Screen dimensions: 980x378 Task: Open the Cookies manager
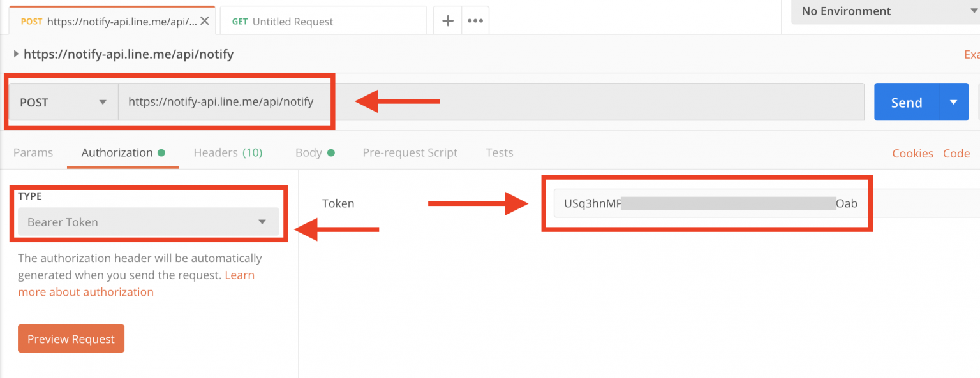coord(912,153)
